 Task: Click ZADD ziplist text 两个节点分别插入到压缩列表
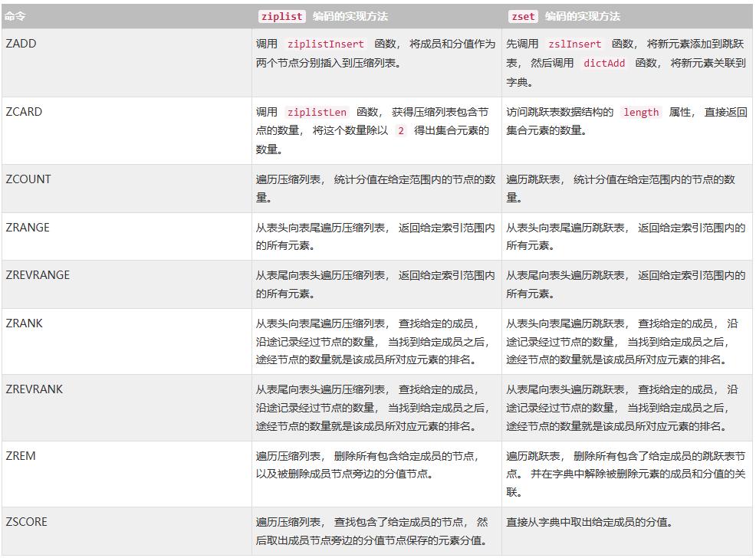pyautogui.click(x=328, y=63)
